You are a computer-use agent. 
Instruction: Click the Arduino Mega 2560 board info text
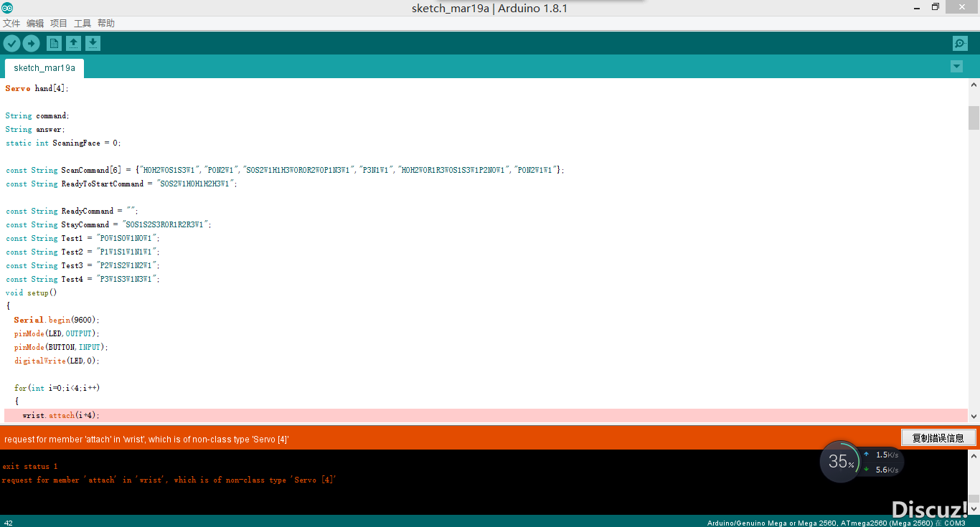tap(837, 523)
